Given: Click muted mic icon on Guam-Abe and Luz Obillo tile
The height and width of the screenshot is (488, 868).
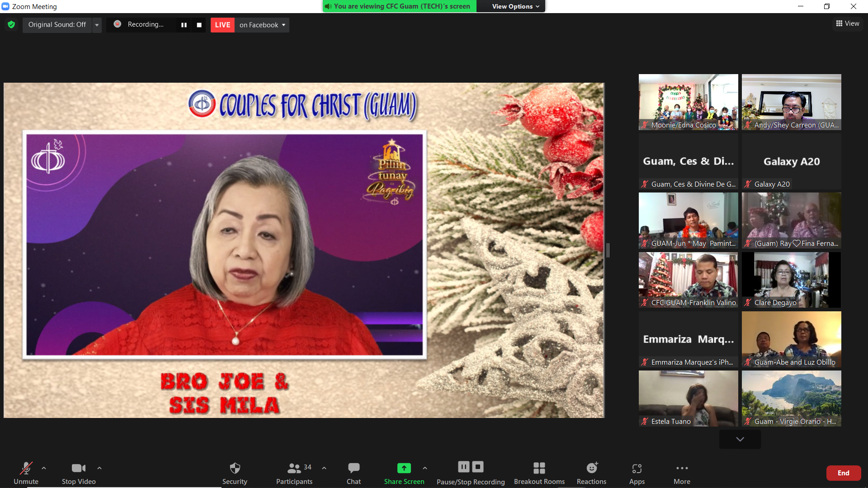Looking at the screenshot, I should tap(748, 362).
